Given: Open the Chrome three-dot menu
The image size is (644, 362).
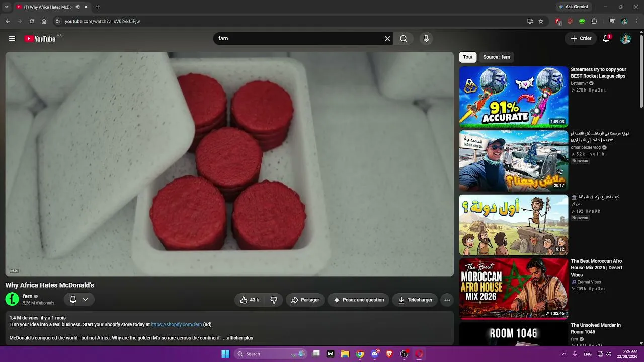Looking at the screenshot, I should coord(636,21).
